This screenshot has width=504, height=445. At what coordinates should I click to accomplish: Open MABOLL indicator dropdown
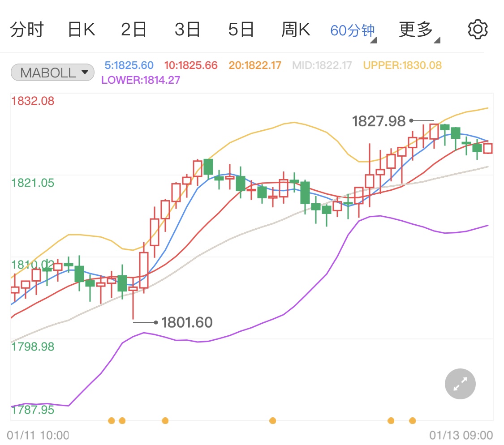[53, 73]
